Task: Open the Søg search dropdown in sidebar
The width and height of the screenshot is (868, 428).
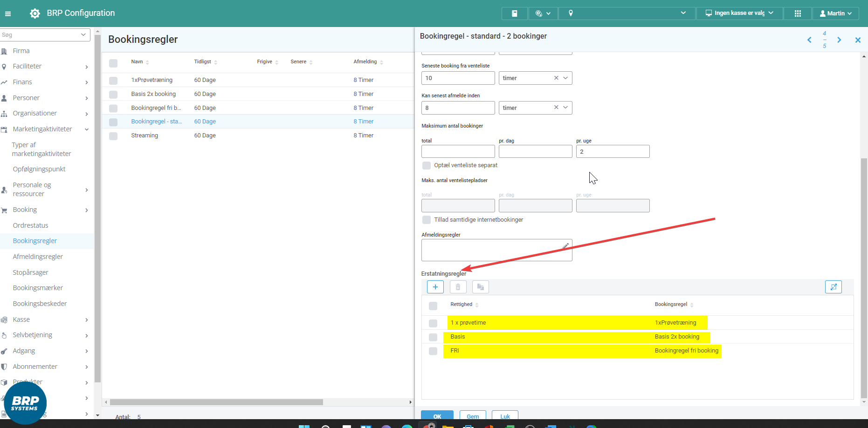Action: pos(83,34)
